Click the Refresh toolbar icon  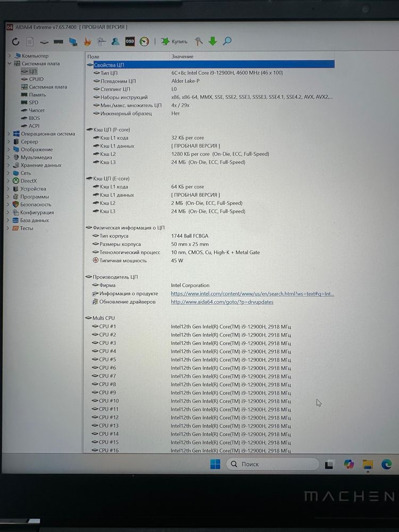(15, 41)
